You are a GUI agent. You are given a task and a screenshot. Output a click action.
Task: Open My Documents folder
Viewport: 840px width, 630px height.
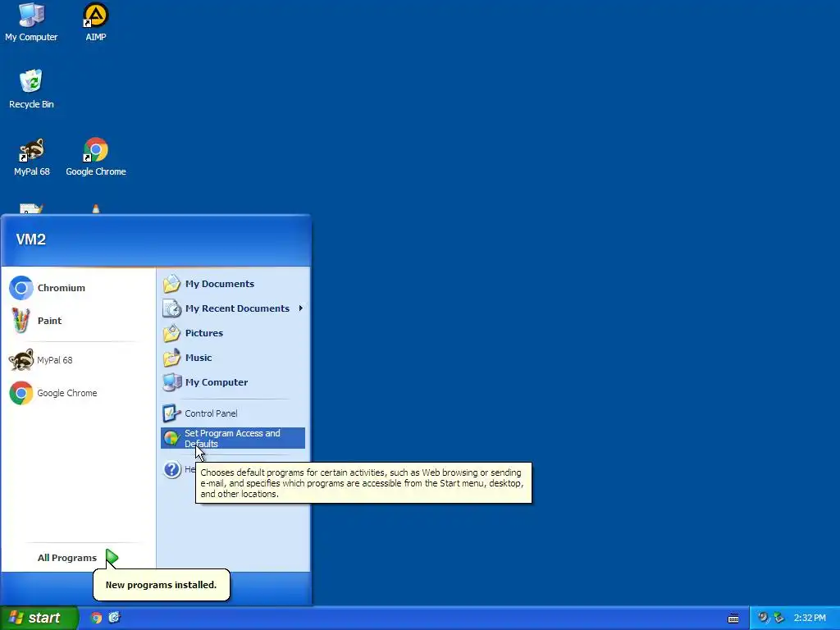coord(233,283)
